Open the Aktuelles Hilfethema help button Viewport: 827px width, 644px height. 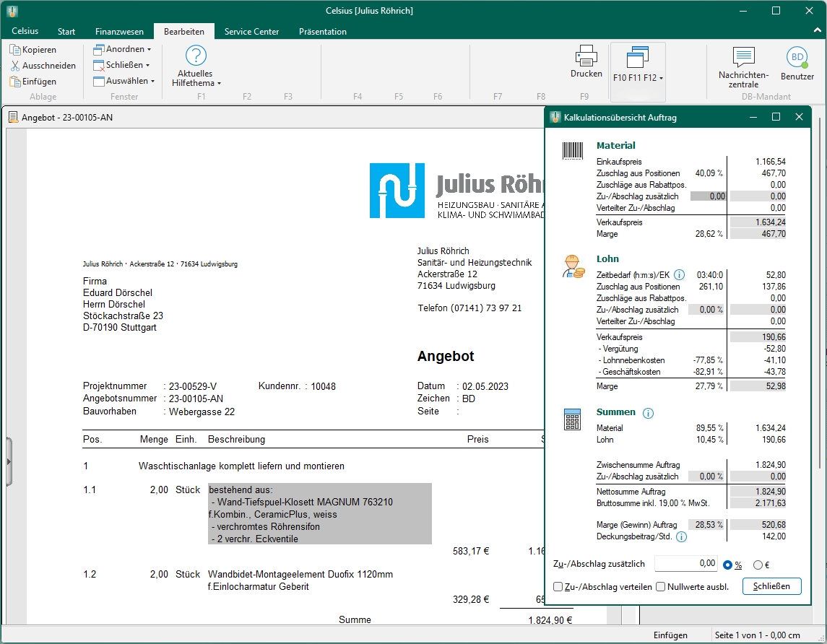[196, 66]
